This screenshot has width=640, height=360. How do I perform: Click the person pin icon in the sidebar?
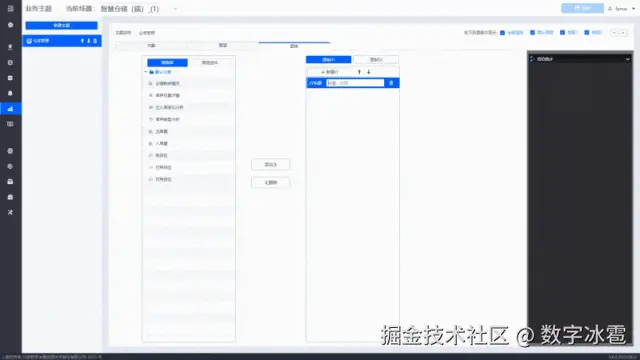(10, 47)
